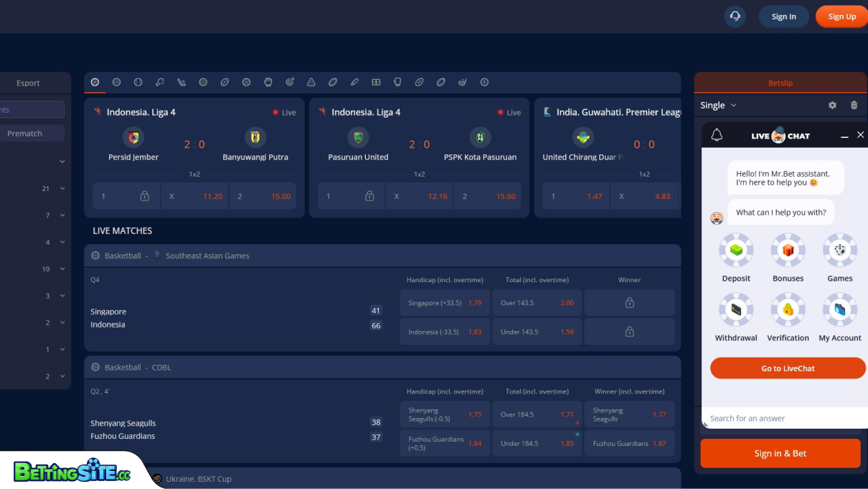Select the soccer sport icon
Viewport: 868px width, 489px height.
click(x=95, y=83)
